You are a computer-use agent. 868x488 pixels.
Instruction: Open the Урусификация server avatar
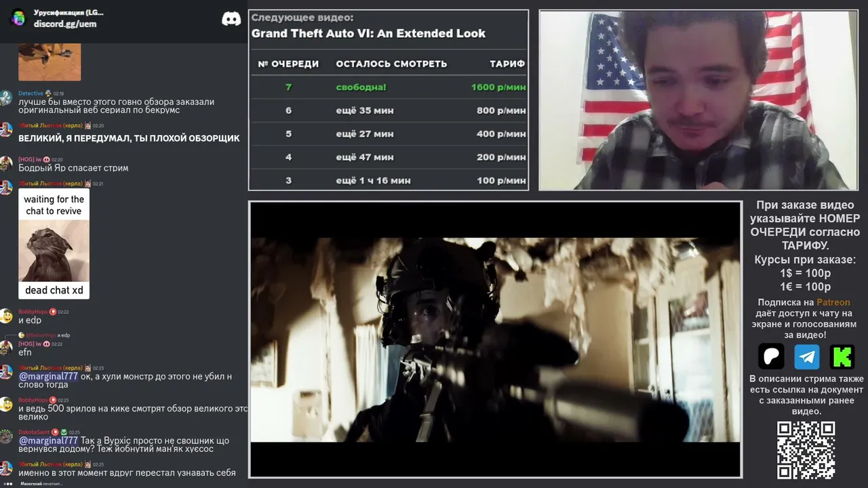[18, 18]
